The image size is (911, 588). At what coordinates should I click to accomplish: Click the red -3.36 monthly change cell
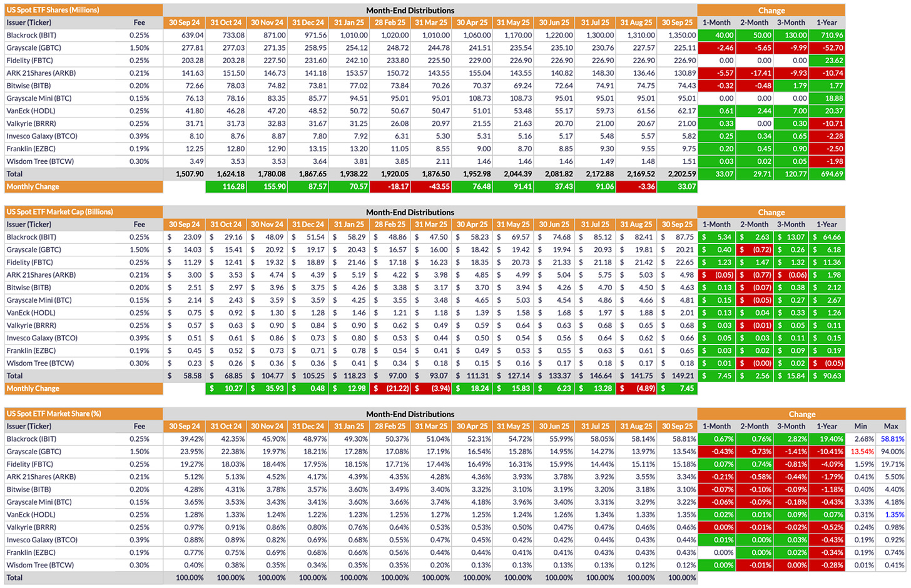coord(636,186)
